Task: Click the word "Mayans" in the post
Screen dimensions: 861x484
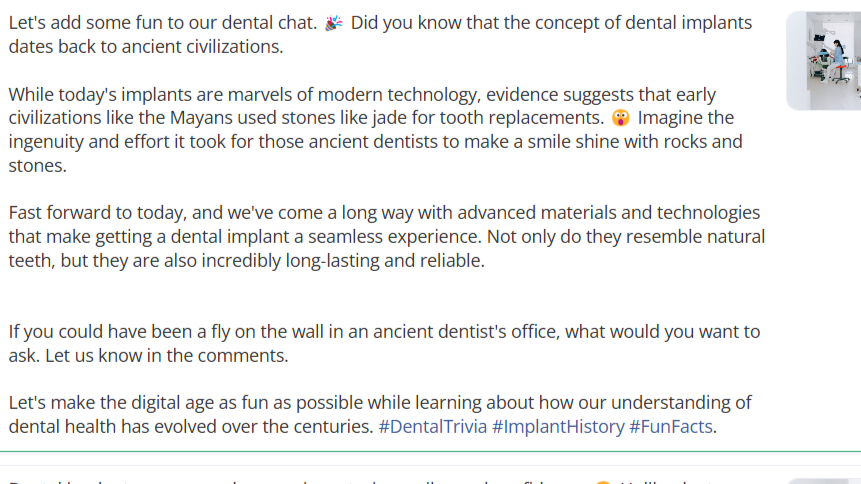Action: 195,118
